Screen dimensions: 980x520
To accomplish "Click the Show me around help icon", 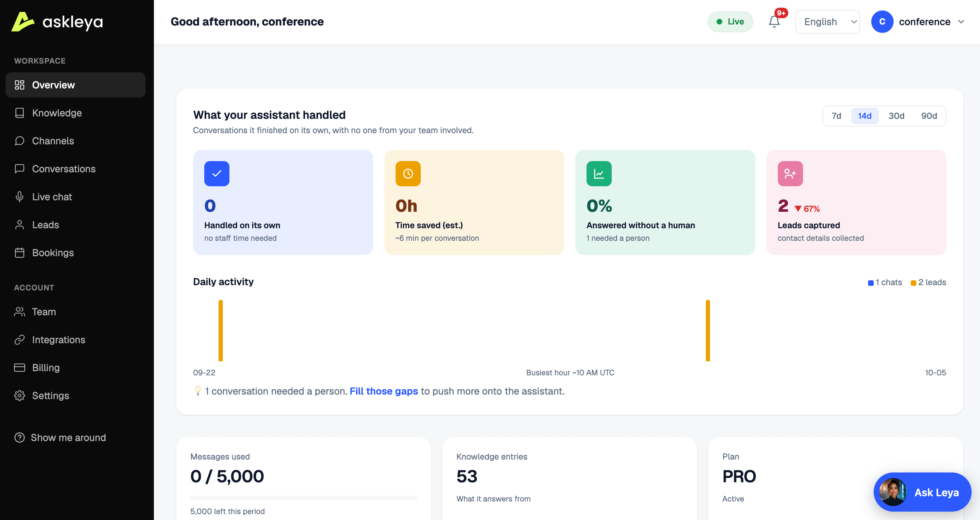I will coord(19,438).
